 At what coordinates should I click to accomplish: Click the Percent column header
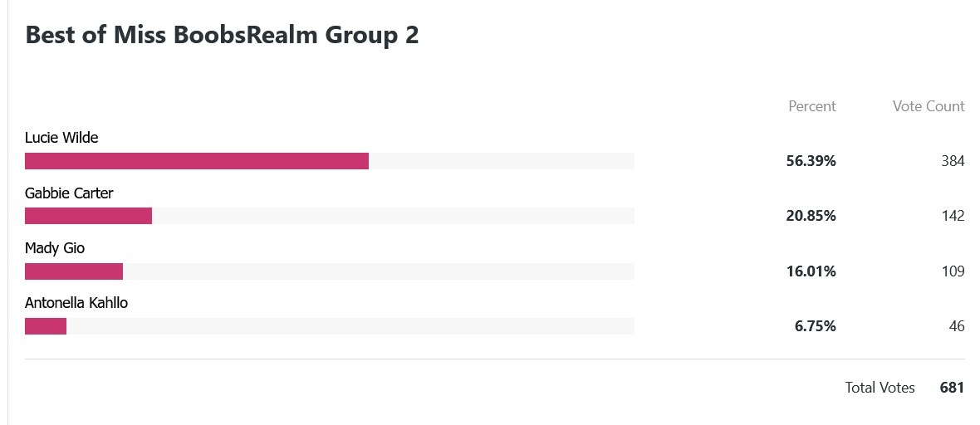tap(812, 106)
